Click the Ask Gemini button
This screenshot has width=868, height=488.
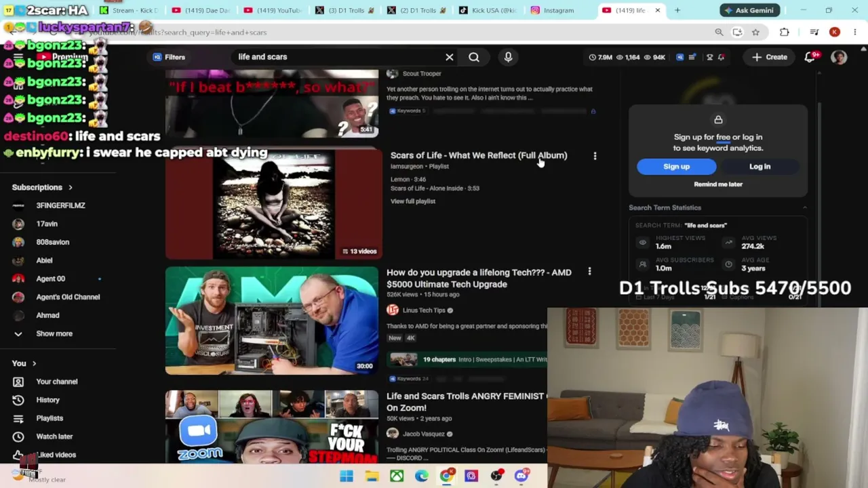(x=749, y=10)
